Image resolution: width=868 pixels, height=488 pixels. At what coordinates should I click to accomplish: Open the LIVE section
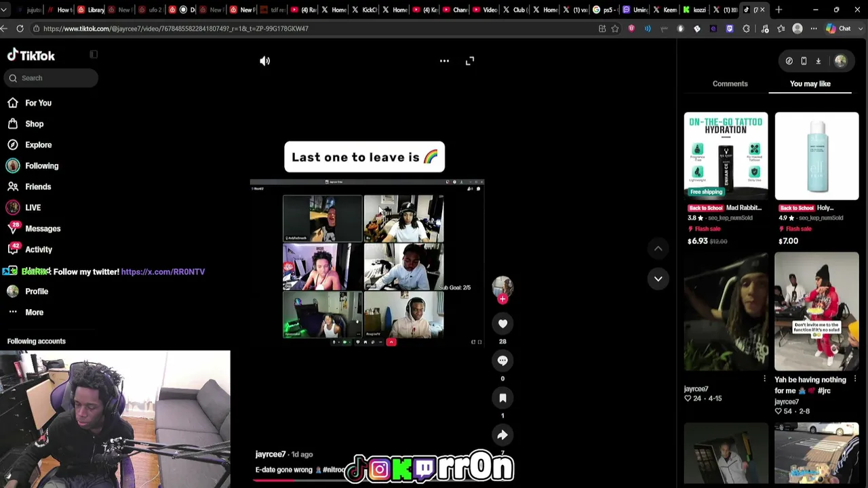tap(33, 208)
